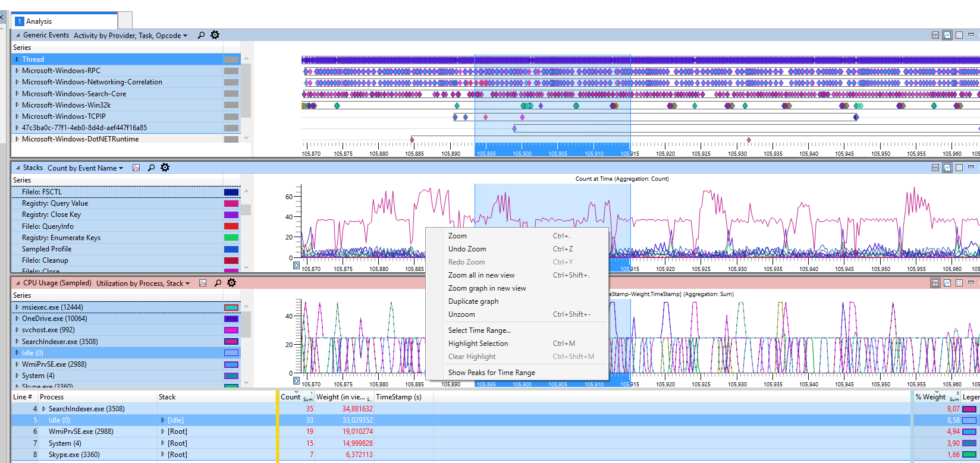Collapse the CPU Usage (Sampled) panel triangle
This screenshot has height=463, width=980.
pyautogui.click(x=17, y=283)
